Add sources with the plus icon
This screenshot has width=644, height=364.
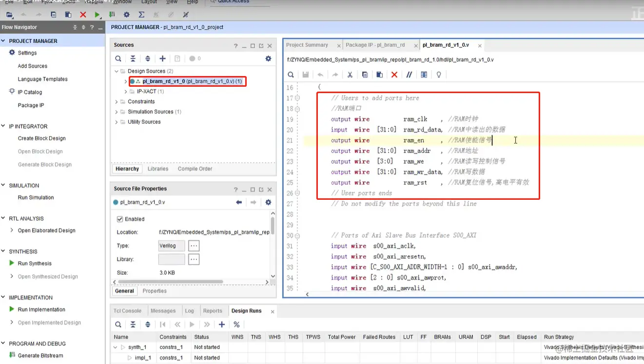coord(163,58)
